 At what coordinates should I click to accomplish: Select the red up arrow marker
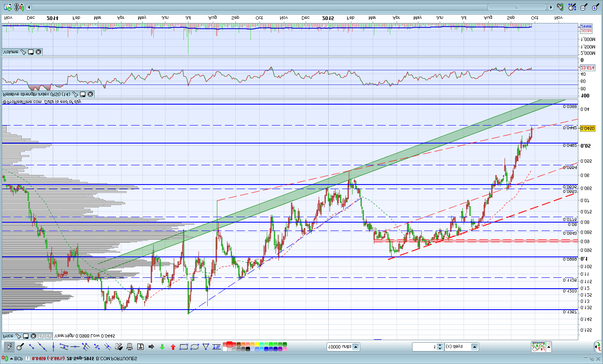pyautogui.click(x=173, y=347)
